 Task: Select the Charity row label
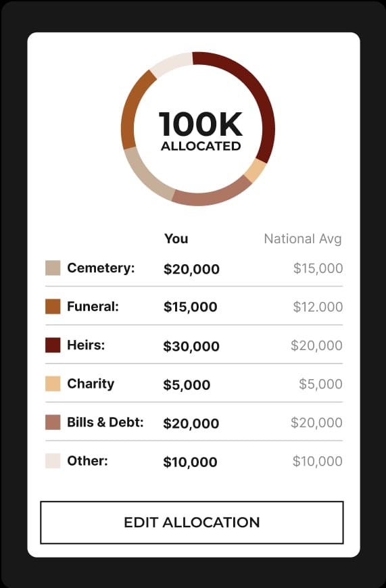pos(91,384)
